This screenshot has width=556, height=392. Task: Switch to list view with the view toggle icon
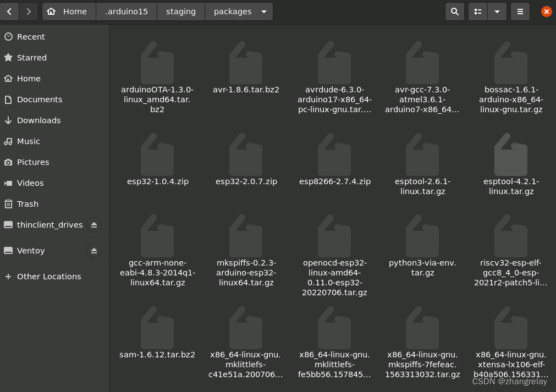click(478, 12)
